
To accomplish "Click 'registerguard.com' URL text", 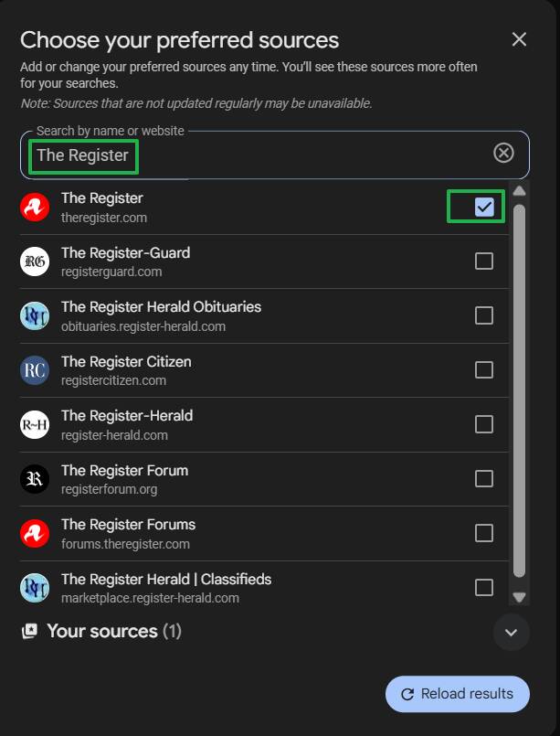I will (111, 272).
